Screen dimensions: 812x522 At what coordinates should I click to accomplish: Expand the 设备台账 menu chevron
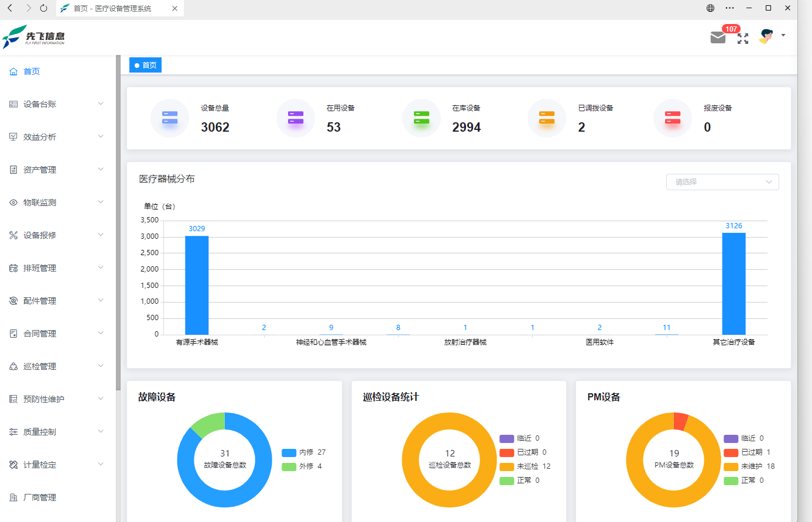[101, 104]
